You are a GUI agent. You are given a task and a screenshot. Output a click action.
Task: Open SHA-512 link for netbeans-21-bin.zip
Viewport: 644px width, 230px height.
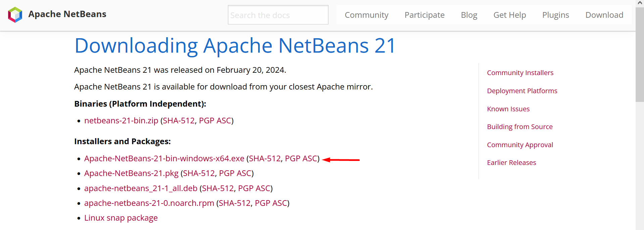179,121
